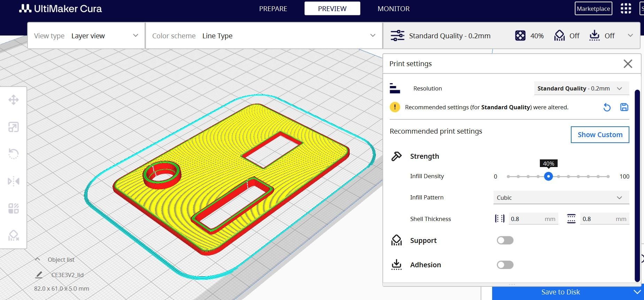This screenshot has width=644, height=300.
Task: Click the infill density icon in header
Action: coord(520,35)
